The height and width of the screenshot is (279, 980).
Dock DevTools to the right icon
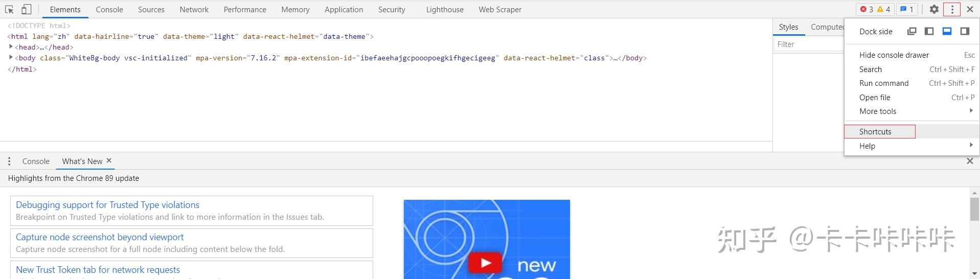(965, 31)
